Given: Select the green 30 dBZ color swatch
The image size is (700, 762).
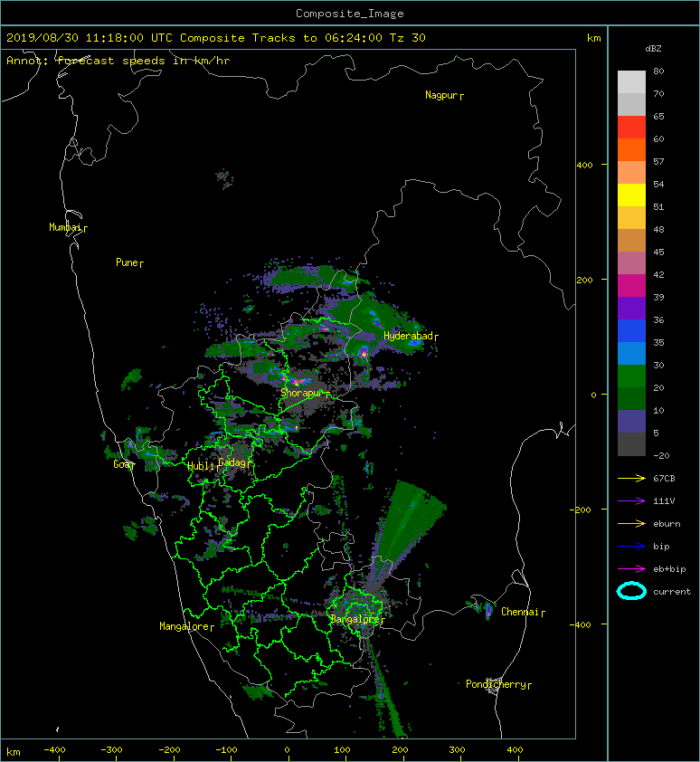Looking at the screenshot, I should point(631,376).
